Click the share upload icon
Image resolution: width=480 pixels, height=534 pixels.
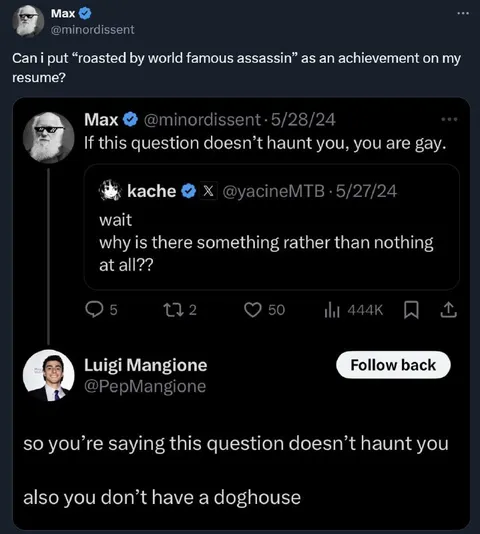[x=448, y=310]
